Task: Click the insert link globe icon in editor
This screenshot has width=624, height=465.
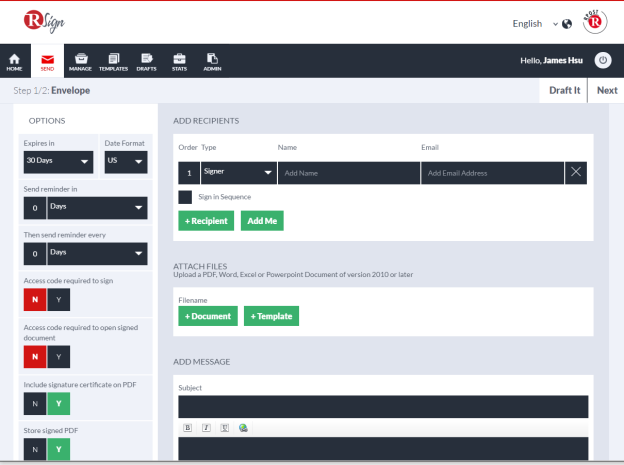Action: (243, 428)
